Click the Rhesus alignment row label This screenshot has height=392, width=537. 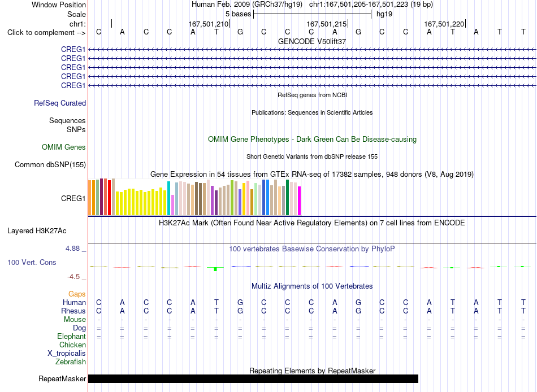pos(73,311)
